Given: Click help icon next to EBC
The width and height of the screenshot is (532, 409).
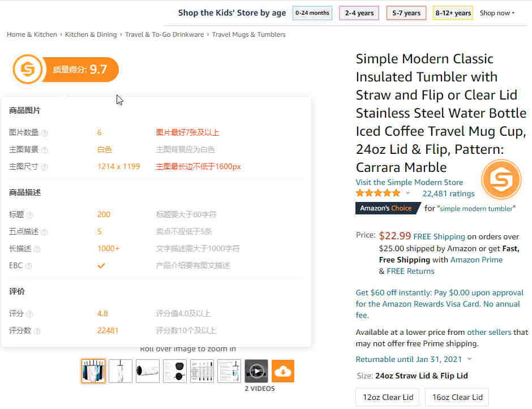Looking at the screenshot, I should [29, 266].
